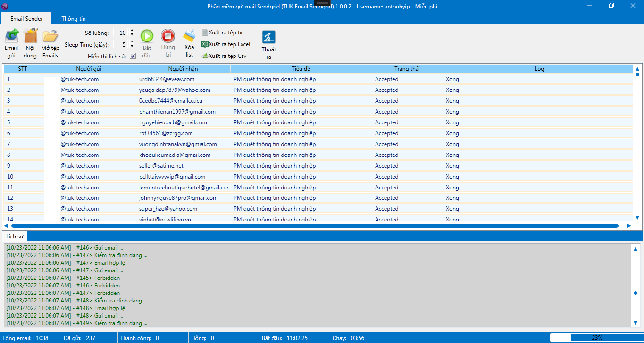Select recipient 0cedbc7444@emailcu.icu cell
The image size is (644, 343).
183,101
